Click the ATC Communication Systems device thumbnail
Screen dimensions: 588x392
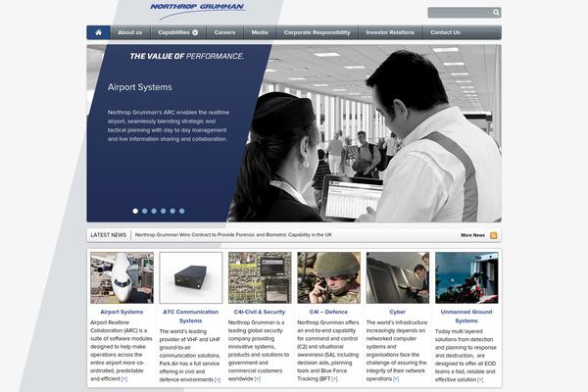point(191,277)
